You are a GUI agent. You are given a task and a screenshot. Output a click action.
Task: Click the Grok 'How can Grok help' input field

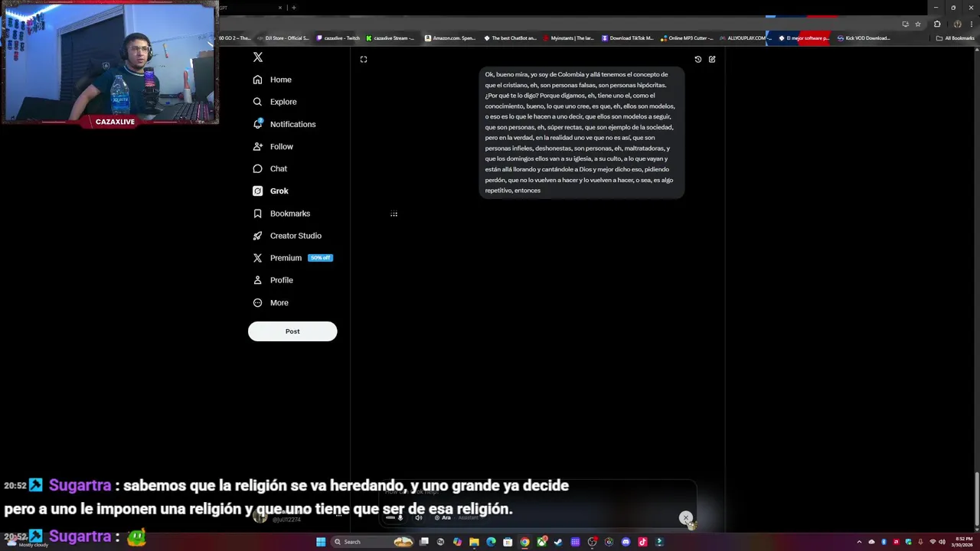536,491
